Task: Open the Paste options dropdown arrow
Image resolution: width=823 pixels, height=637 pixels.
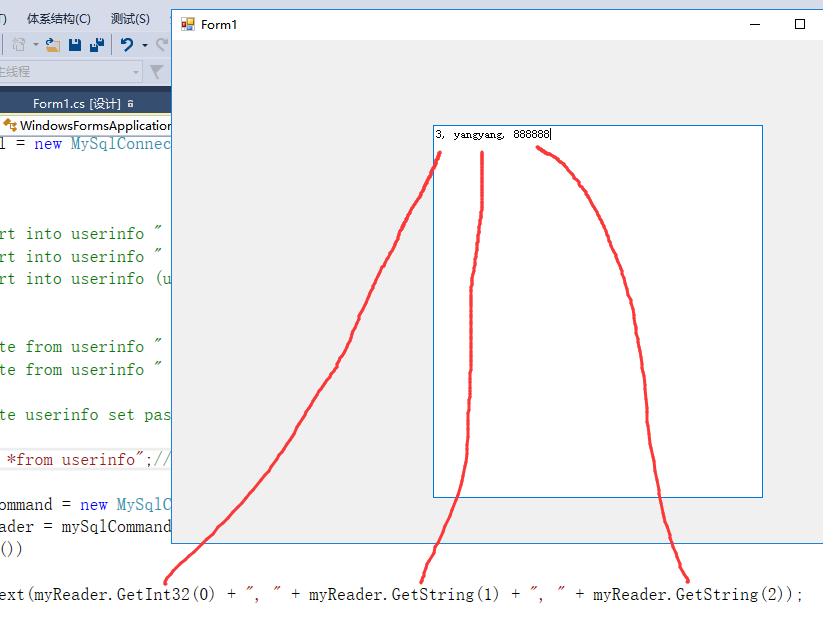Action: (35, 45)
